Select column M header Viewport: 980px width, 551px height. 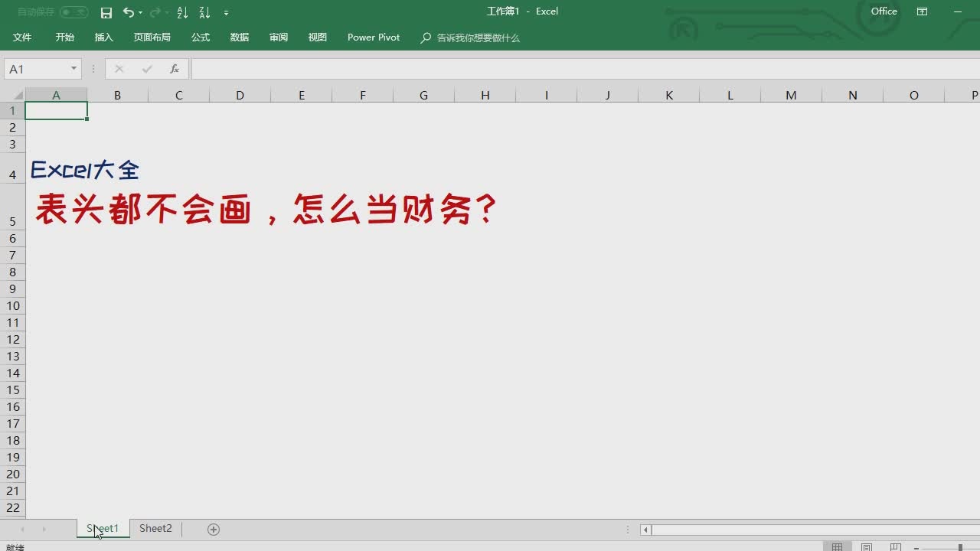tap(791, 95)
